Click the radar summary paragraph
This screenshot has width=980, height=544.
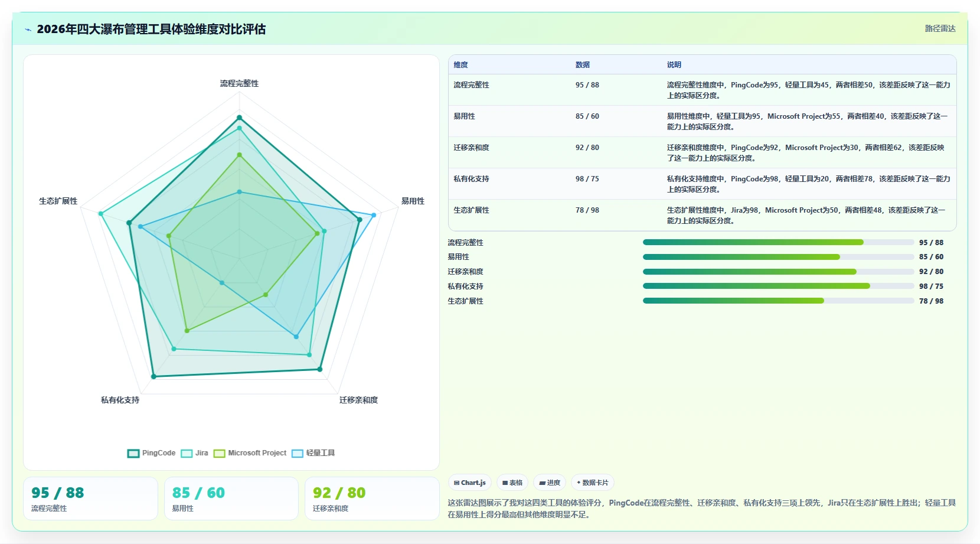tap(701, 509)
